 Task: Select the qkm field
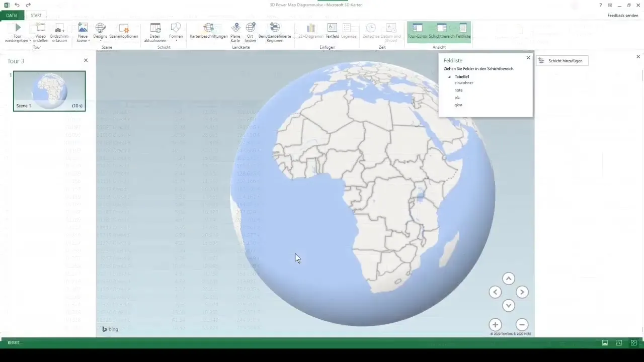tap(458, 105)
